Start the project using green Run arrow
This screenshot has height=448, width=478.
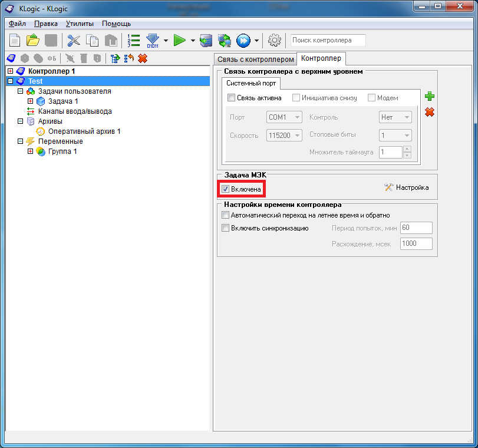pos(180,41)
